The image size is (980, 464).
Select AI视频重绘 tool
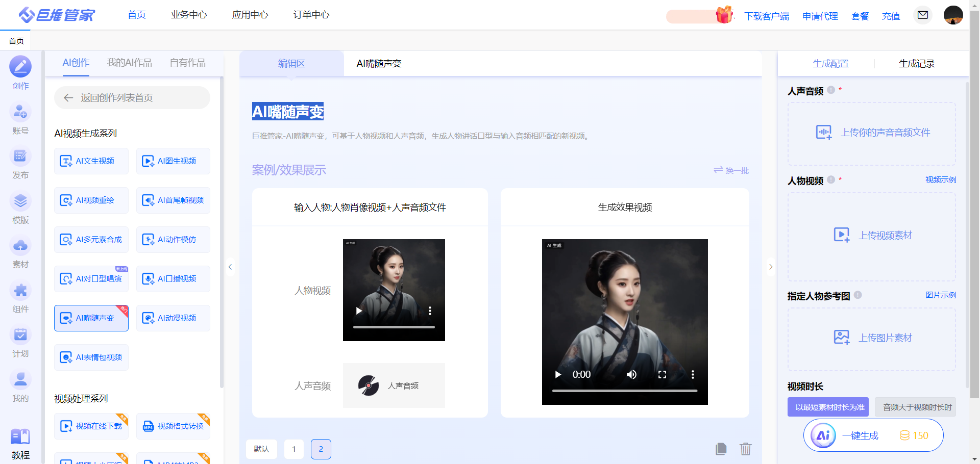click(x=91, y=200)
